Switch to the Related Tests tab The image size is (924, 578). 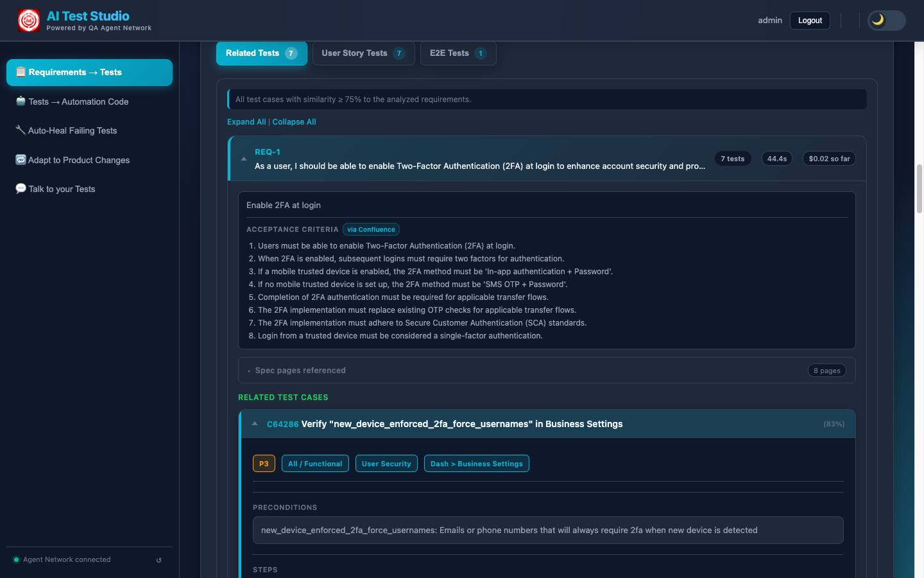[261, 53]
